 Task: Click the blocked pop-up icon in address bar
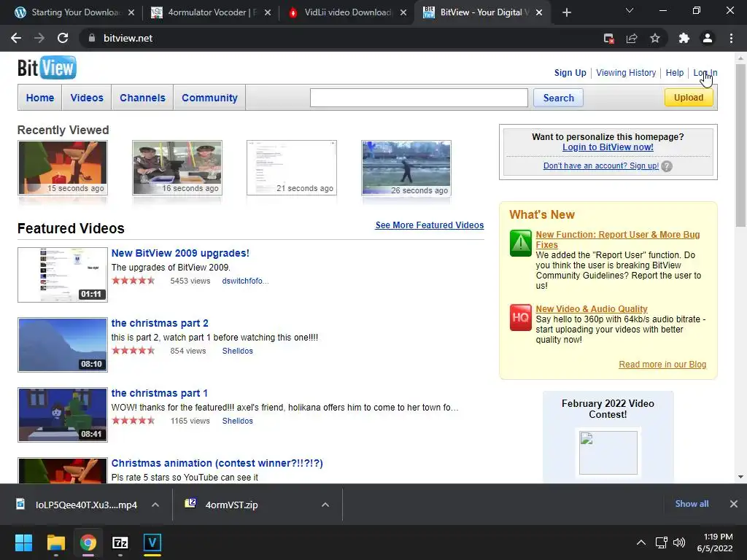pyautogui.click(x=608, y=38)
